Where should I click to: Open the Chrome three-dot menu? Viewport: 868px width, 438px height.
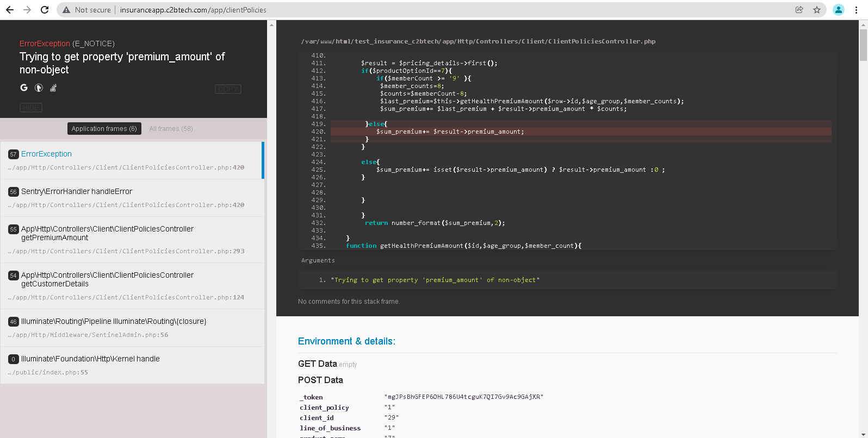click(x=856, y=10)
